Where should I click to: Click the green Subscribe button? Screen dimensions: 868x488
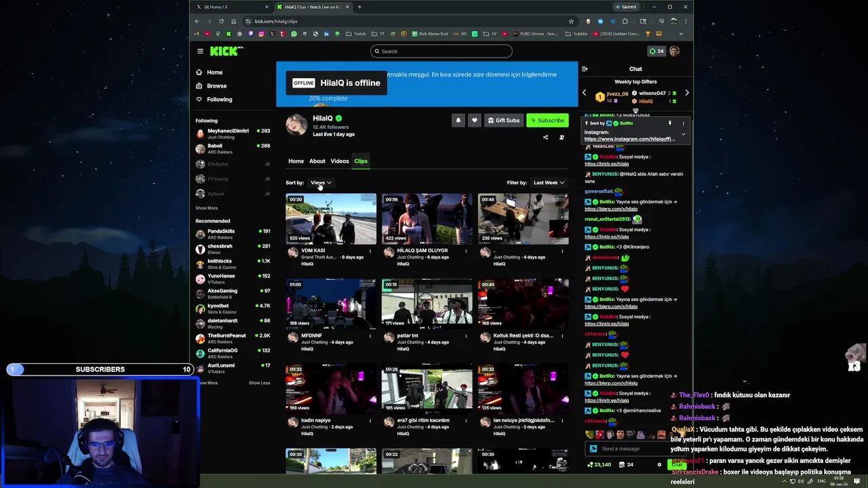tap(547, 121)
